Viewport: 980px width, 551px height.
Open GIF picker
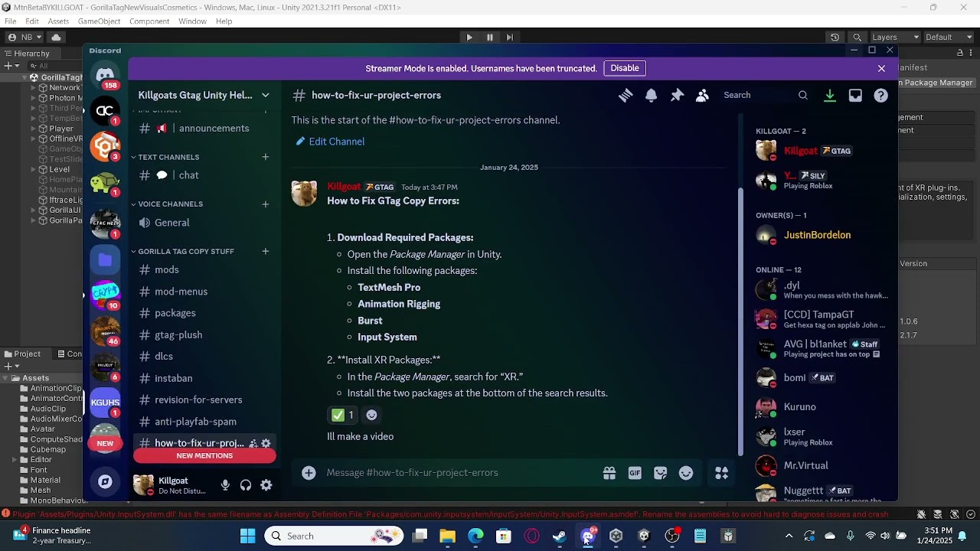click(x=635, y=473)
